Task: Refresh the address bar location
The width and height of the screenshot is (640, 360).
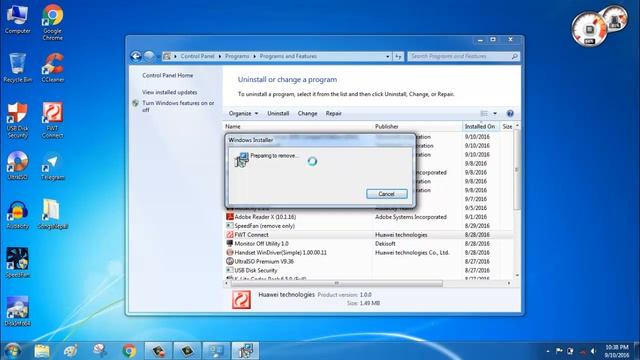Action: pos(398,56)
